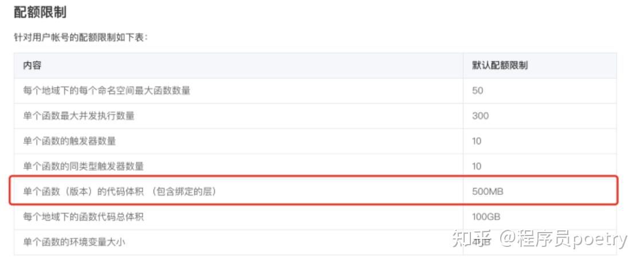This screenshot has width=644, height=267.
Task: Click value 10 in the 同类型触发器数量 row
Action: coord(477,166)
